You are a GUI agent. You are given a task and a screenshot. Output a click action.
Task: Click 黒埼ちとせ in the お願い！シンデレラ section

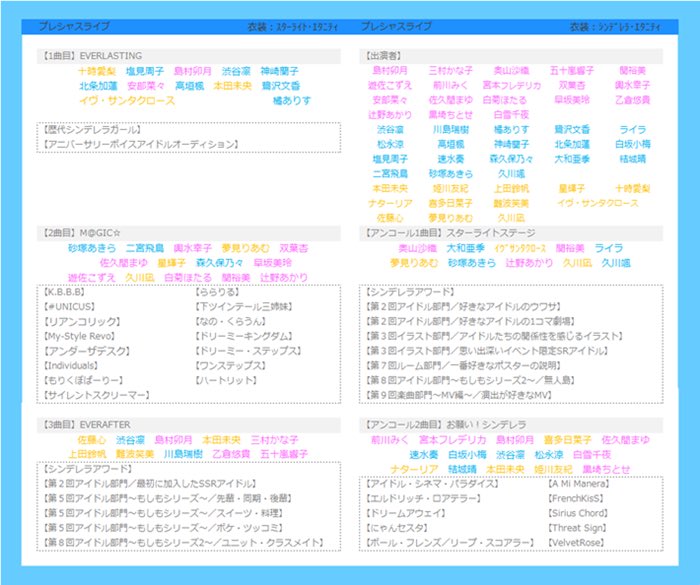pyautogui.click(x=607, y=470)
